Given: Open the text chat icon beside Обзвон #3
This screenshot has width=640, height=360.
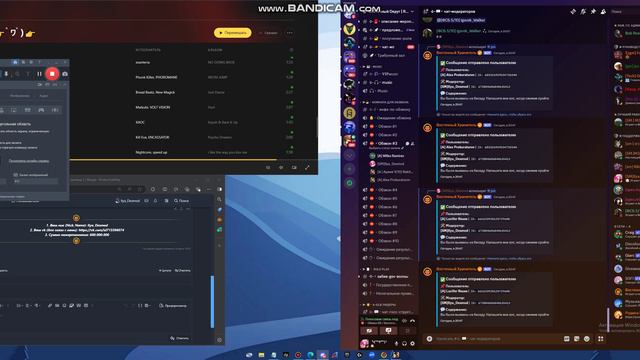Looking at the screenshot, I should click(x=407, y=144).
